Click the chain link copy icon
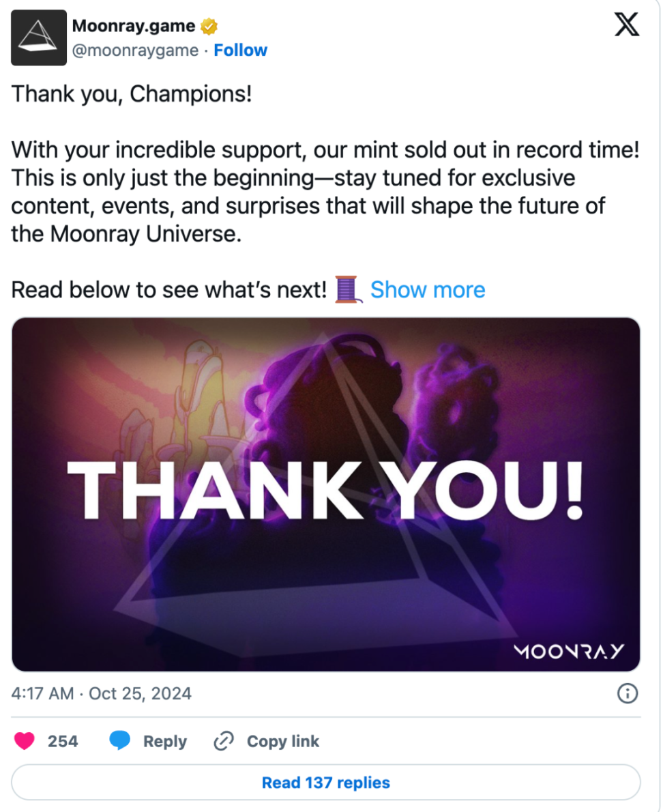 click(x=224, y=741)
